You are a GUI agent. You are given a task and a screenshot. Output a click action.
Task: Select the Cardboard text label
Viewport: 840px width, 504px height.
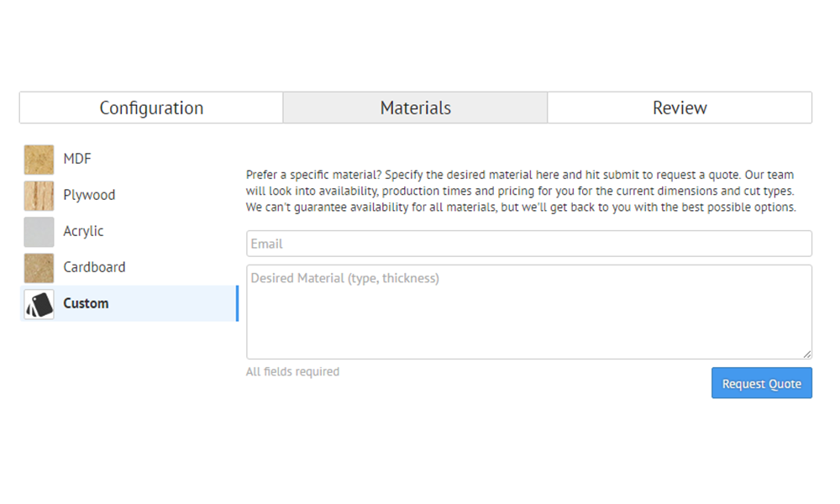[x=94, y=267]
